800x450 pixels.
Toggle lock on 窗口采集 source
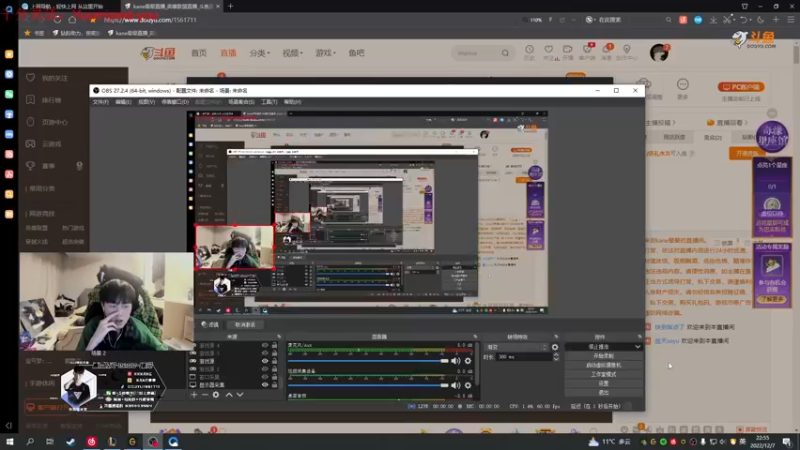[x=274, y=377]
